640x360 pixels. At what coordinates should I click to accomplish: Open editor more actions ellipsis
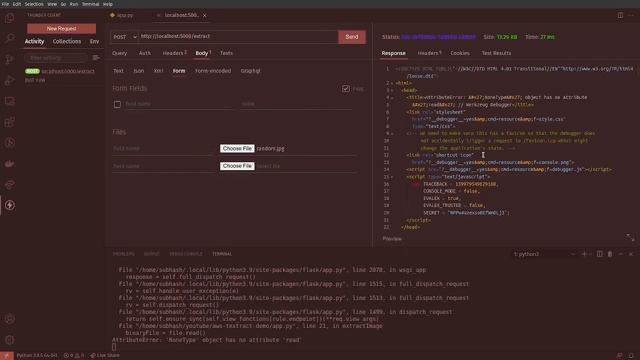click(x=631, y=15)
